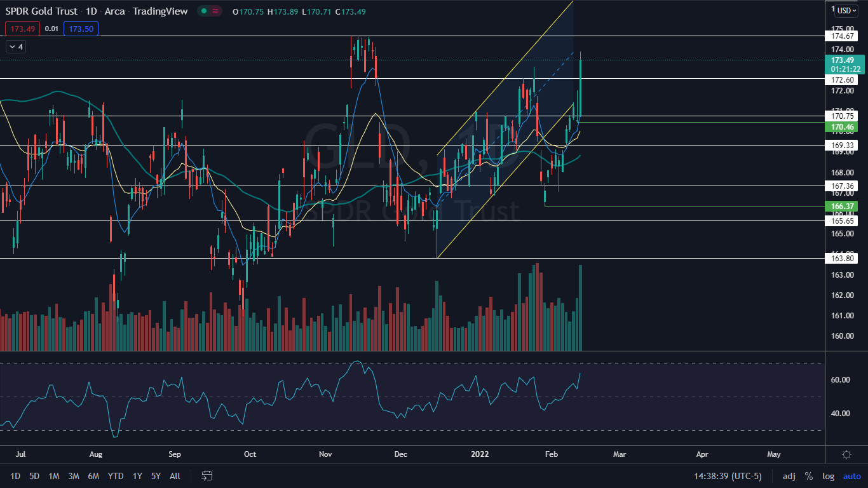
Task: Click the May label on time axis
Action: [774, 454]
